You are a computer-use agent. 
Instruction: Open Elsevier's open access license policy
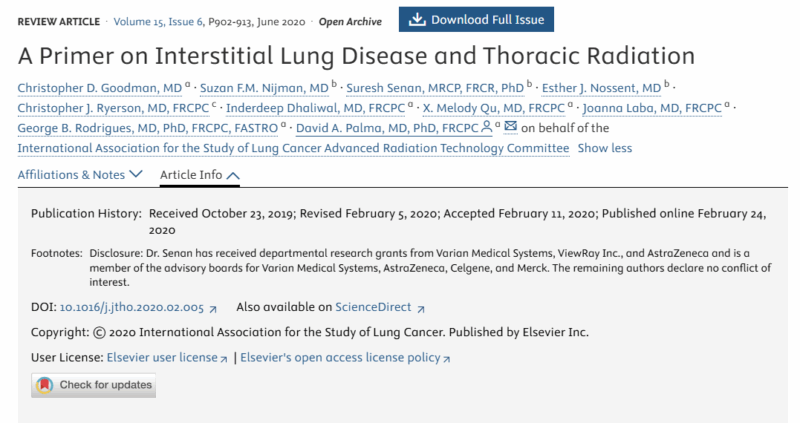[340, 357]
